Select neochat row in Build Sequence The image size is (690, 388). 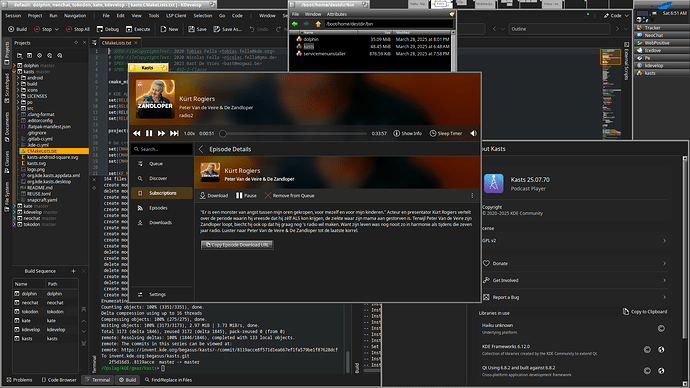[45, 303]
